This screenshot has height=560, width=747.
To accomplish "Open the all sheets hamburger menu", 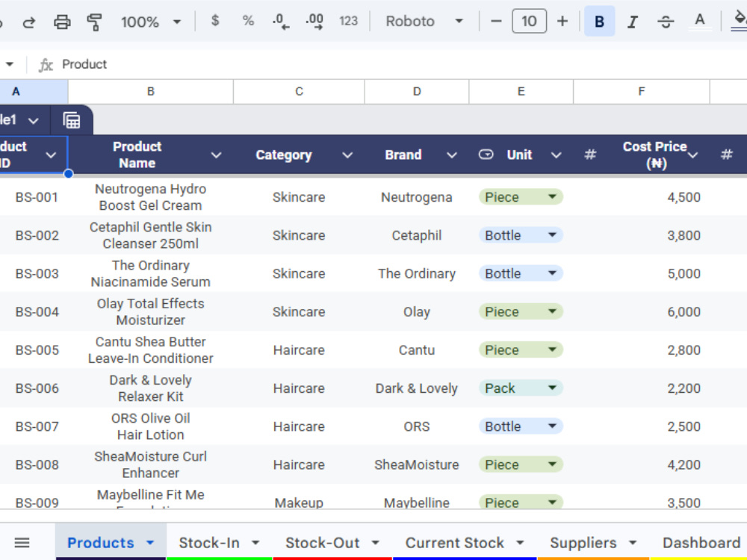I will tap(22, 542).
